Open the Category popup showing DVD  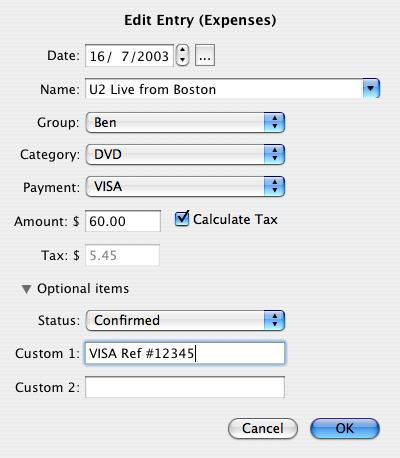coord(185,154)
